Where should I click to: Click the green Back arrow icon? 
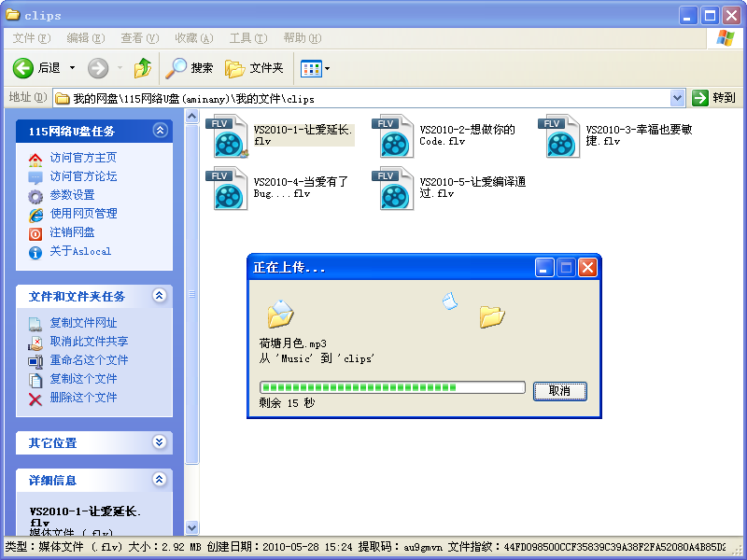click(22, 68)
